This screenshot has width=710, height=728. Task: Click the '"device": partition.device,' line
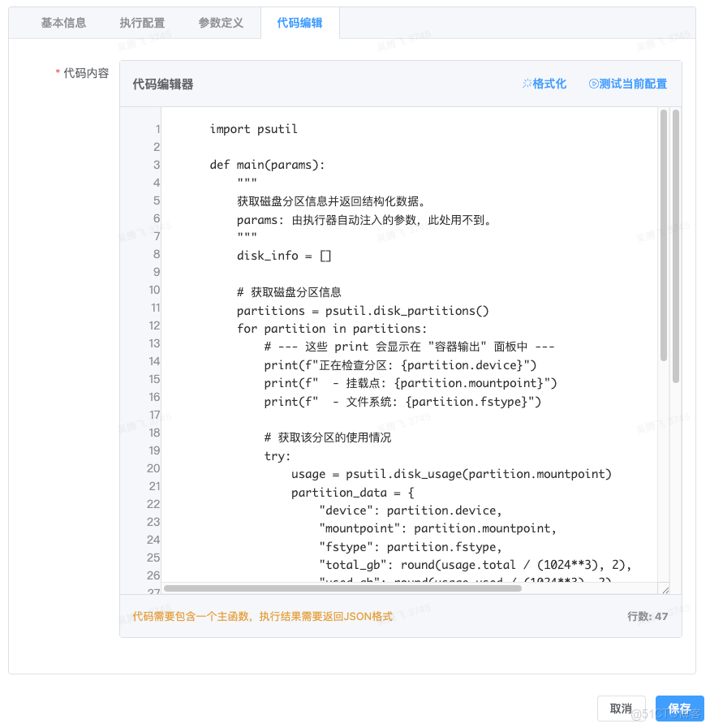[411, 510]
